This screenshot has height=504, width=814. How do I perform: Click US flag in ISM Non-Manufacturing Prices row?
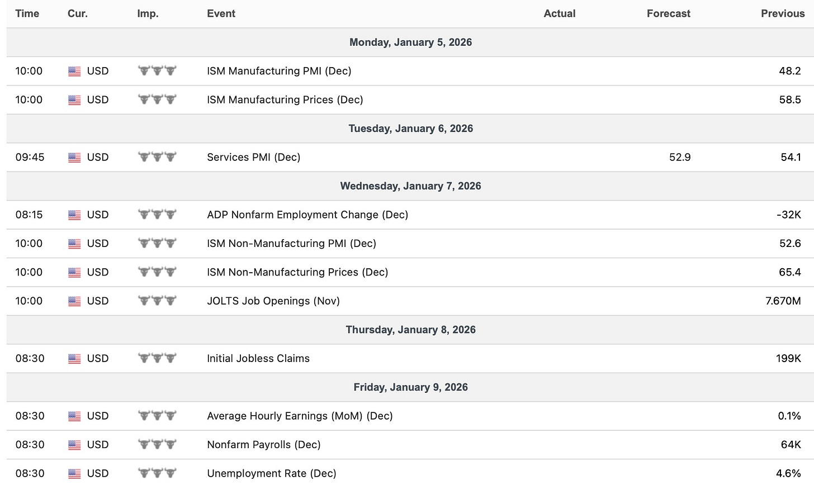(74, 273)
